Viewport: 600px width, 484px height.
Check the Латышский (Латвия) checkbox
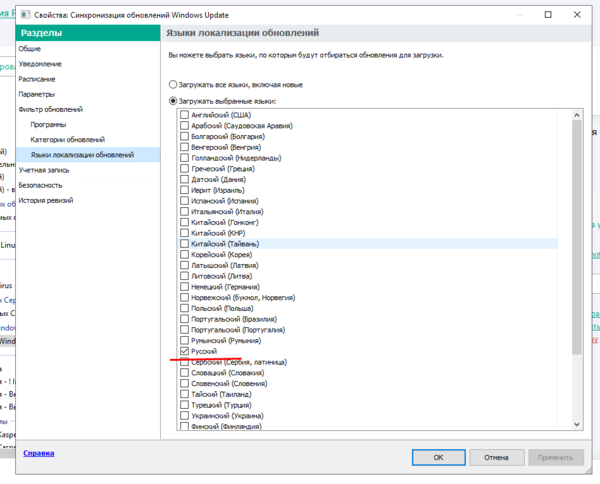pyautogui.click(x=184, y=265)
